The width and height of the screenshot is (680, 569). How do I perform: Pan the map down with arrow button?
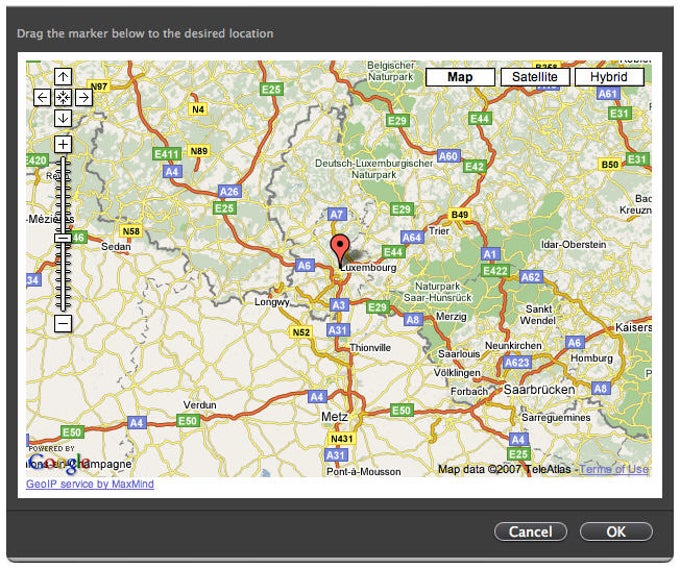point(63,118)
